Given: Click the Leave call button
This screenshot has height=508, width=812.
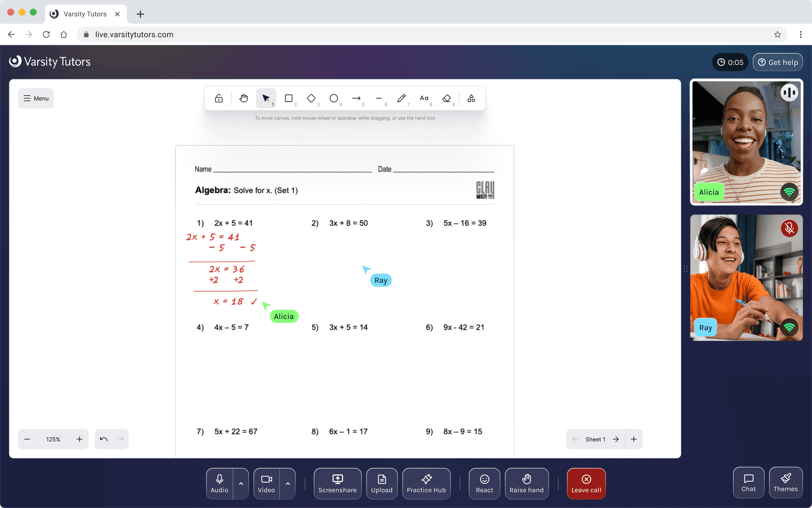Looking at the screenshot, I should 586,483.
